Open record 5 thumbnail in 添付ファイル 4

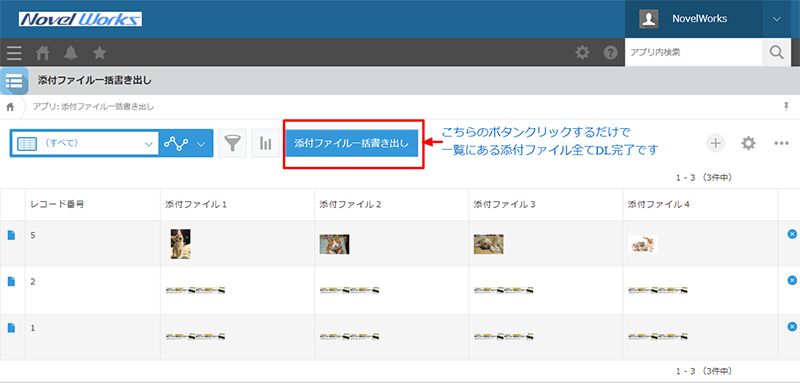tap(643, 244)
